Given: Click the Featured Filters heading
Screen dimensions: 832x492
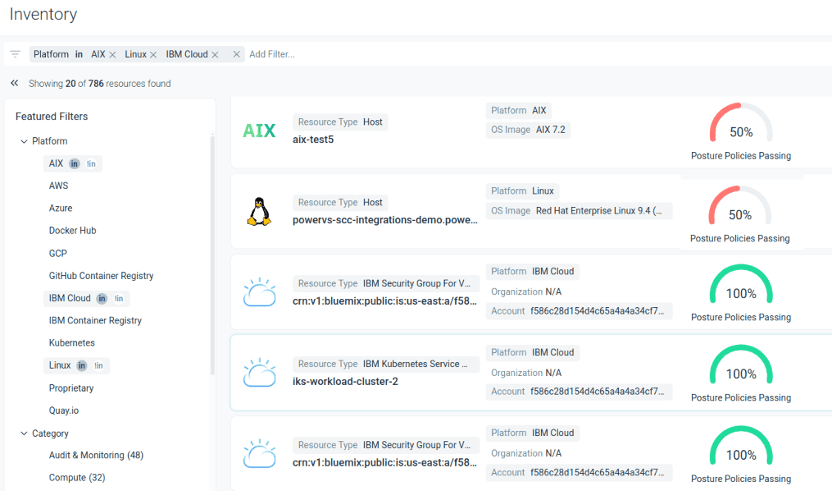Looking at the screenshot, I should coord(51,116).
